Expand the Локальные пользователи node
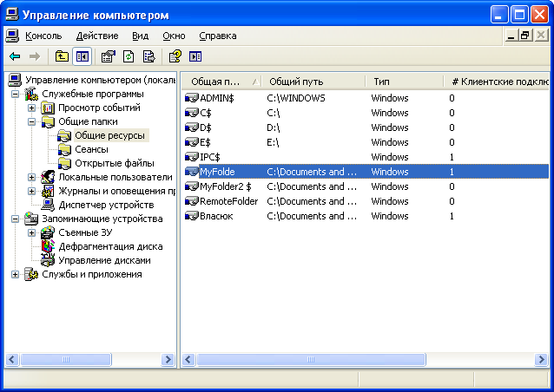Screen dimensions: 554x392 point(32,177)
